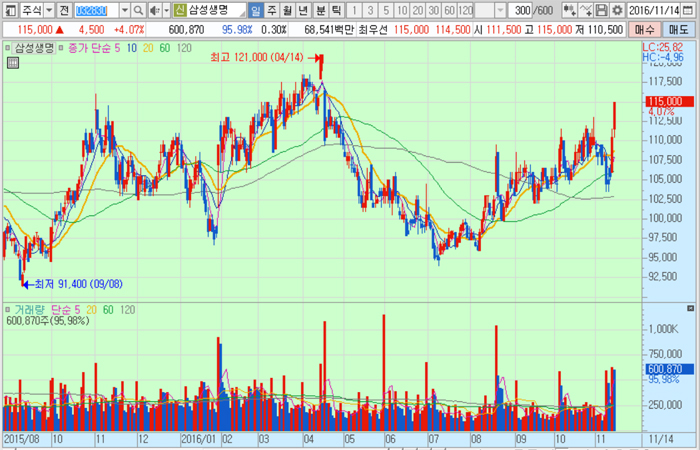700x450 pixels.
Task: Click the window layout icon at top-left
Action: (x=9, y=10)
